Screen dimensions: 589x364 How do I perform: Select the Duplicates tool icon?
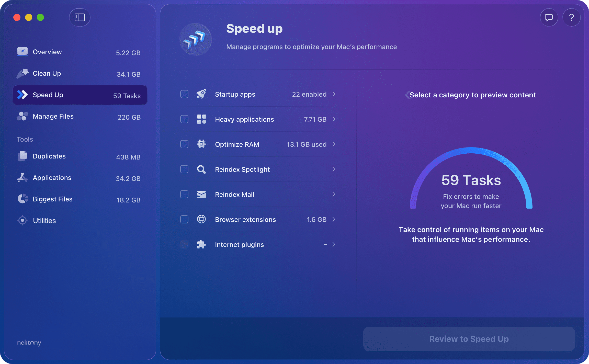[x=22, y=156]
